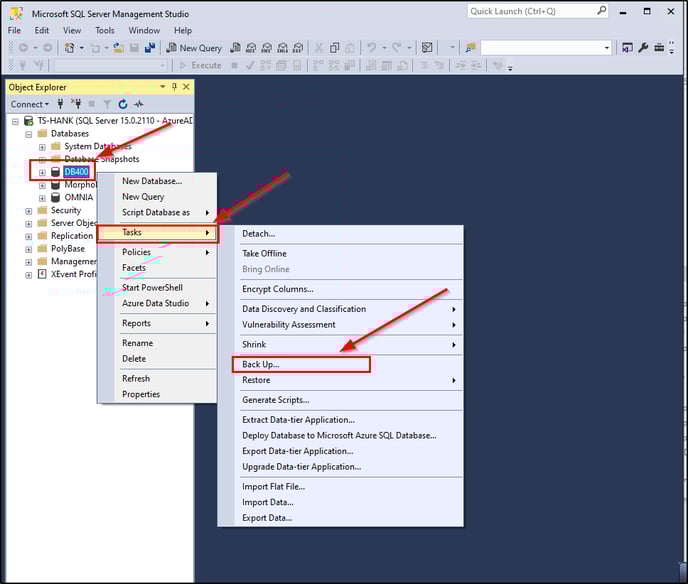Open the Connect dropdown in Object Explorer
This screenshot has height=584, width=688.
coord(29,104)
